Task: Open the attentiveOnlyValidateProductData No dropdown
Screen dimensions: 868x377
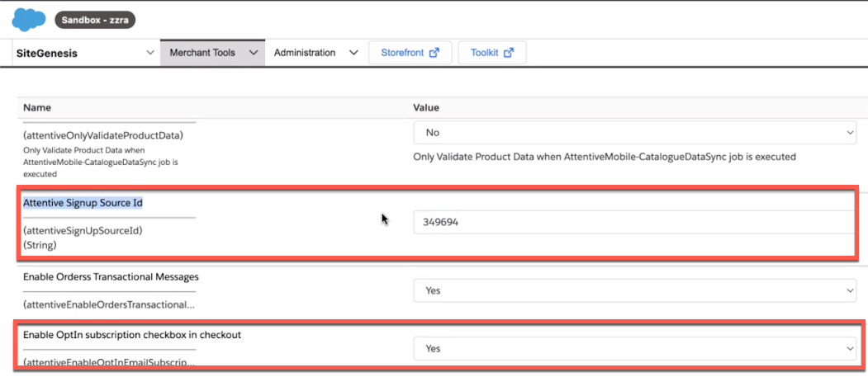Action: point(635,133)
